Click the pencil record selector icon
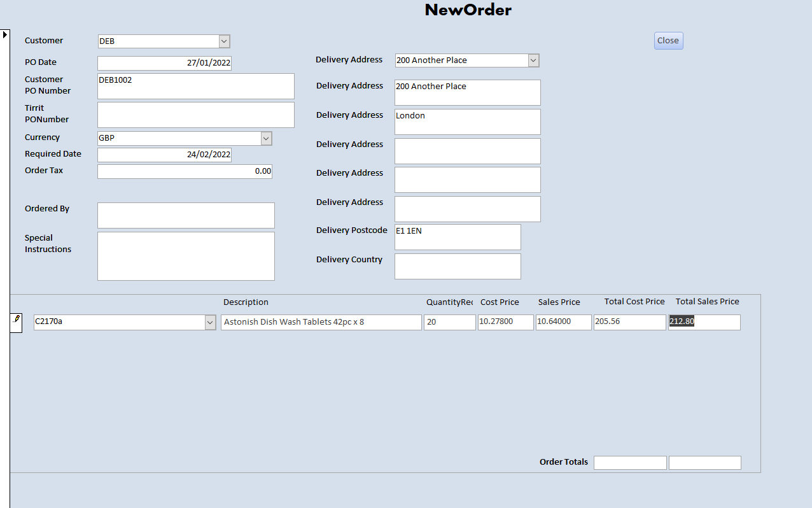Screen dimensions: 812x508 point(17,321)
